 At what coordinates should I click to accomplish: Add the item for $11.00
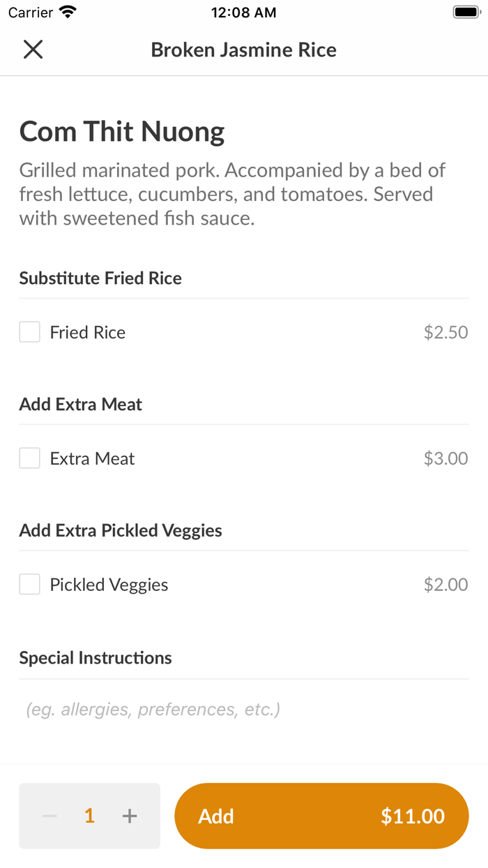321,816
